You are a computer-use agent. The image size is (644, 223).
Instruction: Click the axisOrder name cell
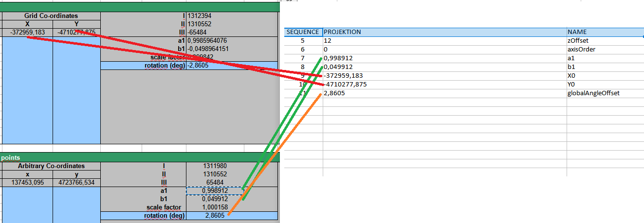click(581, 50)
